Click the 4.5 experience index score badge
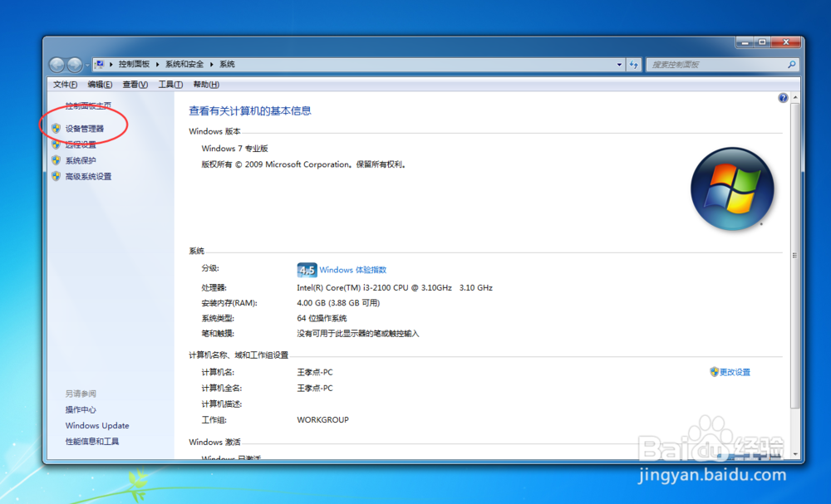Viewport: 831px width, 504px height. (x=307, y=270)
